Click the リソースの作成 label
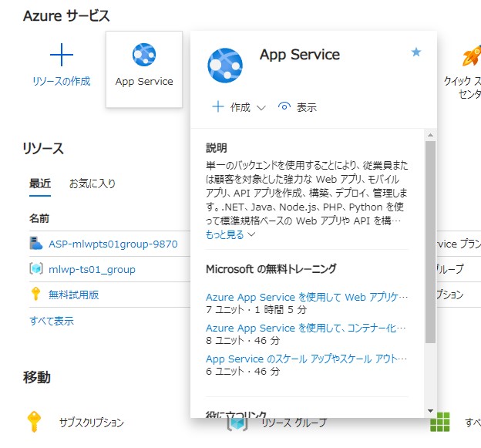 click(62, 81)
